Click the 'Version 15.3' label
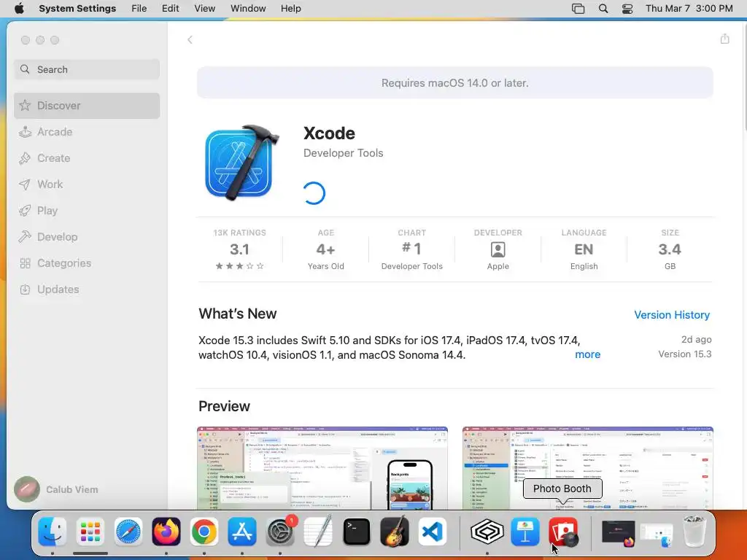The height and width of the screenshot is (560, 747). pyautogui.click(x=684, y=354)
